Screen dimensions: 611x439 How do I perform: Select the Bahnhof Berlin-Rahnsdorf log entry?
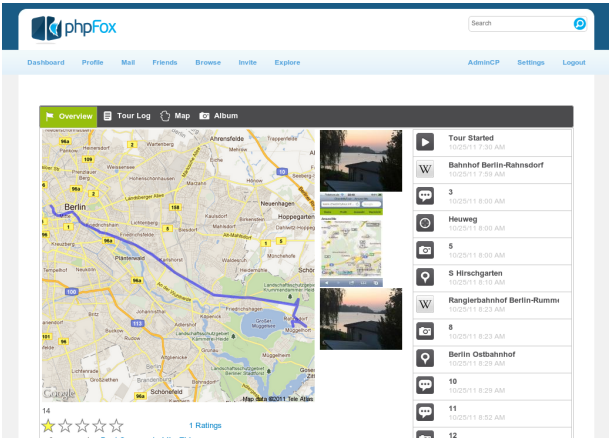click(492, 169)
